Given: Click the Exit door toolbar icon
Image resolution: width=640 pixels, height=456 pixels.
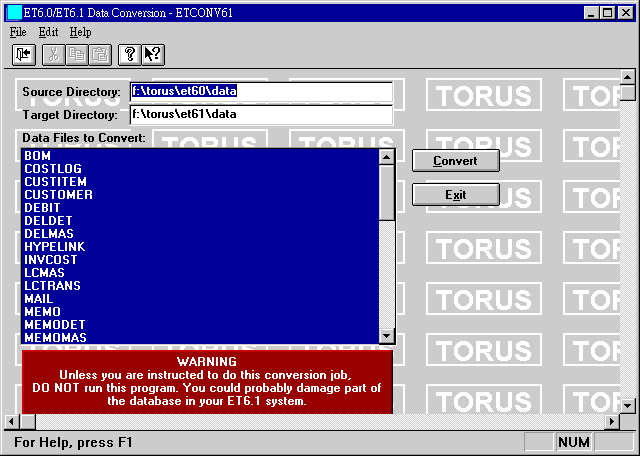Looking at the screenshot, I should (24, 55).
